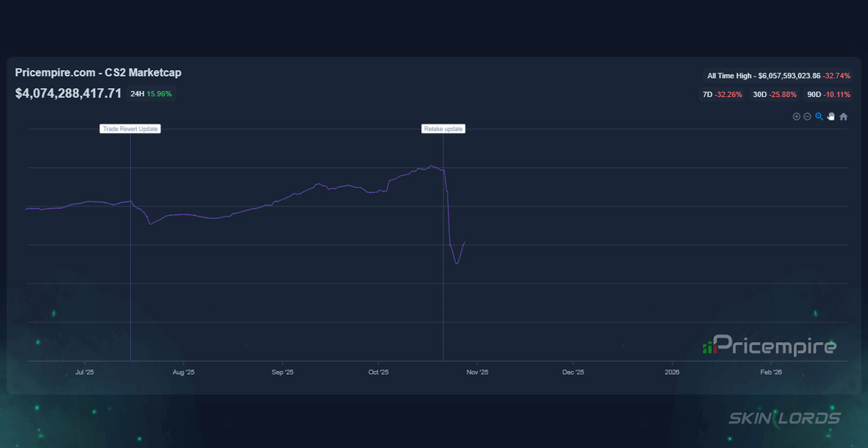Screen dimensions: 868x448
Task: Click the Feb '26 axis label
Action: (771, 372)
